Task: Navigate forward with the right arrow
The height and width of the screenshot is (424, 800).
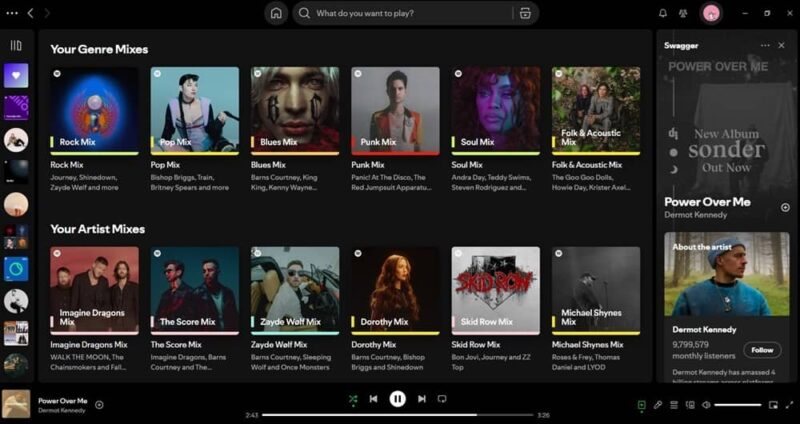Action: 47,13
